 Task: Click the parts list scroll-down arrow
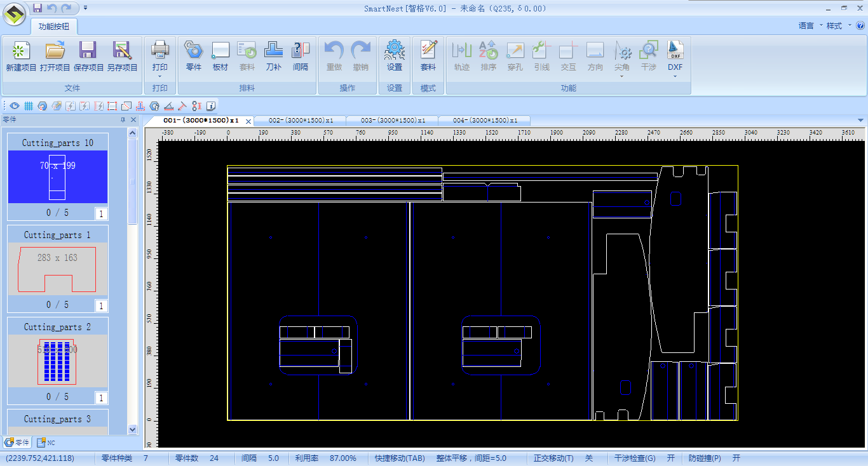pyautogui.click(x=133, y=429)
